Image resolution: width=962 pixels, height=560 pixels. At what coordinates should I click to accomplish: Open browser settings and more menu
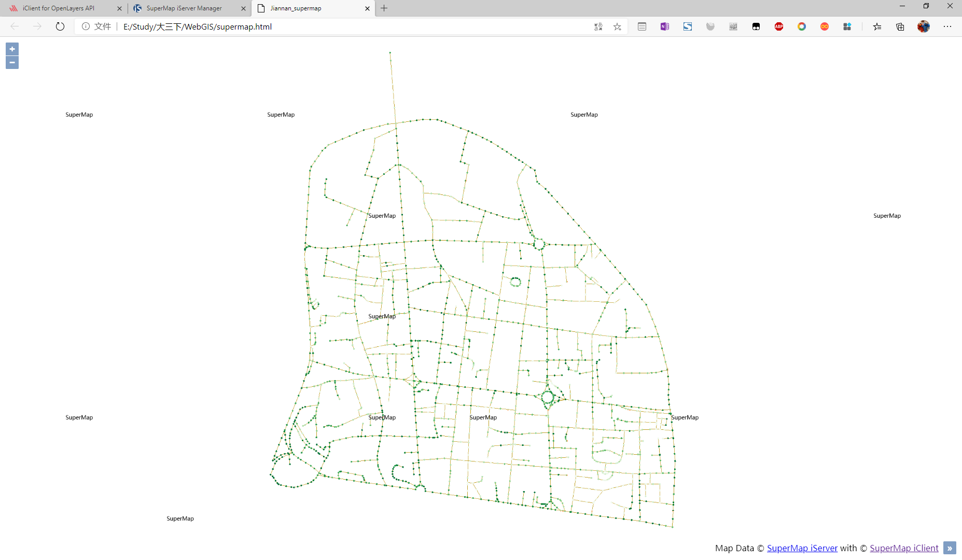pyautogui.click(x=947, y=26)
